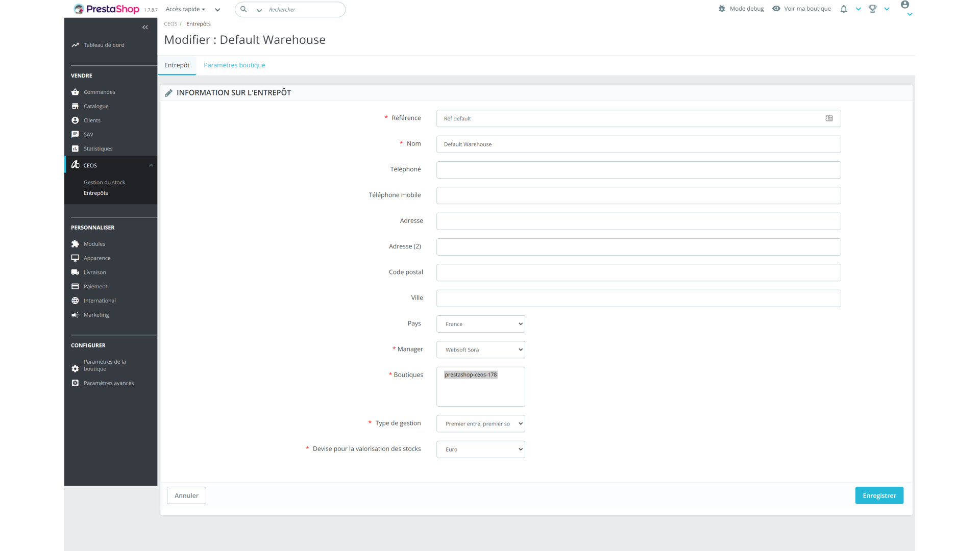Click the Annuler button
980x551 pixels.
[186, 496]
